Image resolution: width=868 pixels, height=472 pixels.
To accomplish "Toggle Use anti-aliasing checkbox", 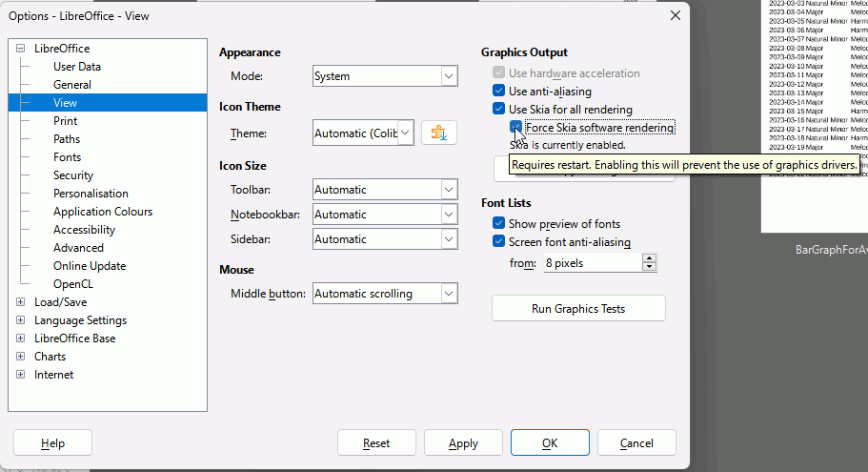I will (x=498, y=91).
